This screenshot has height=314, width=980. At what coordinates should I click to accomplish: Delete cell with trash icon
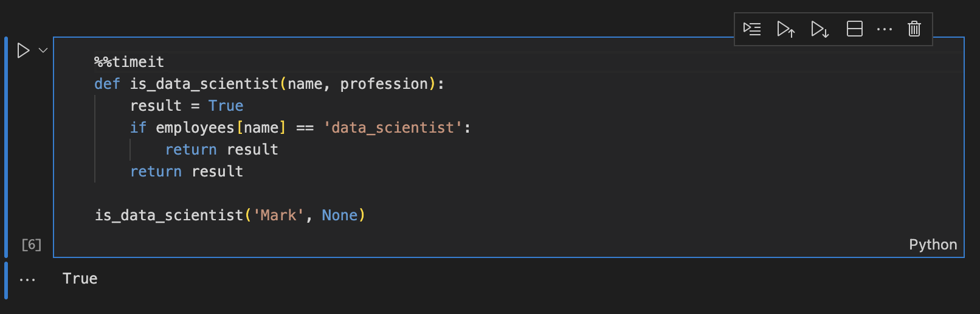coord(914,29)
